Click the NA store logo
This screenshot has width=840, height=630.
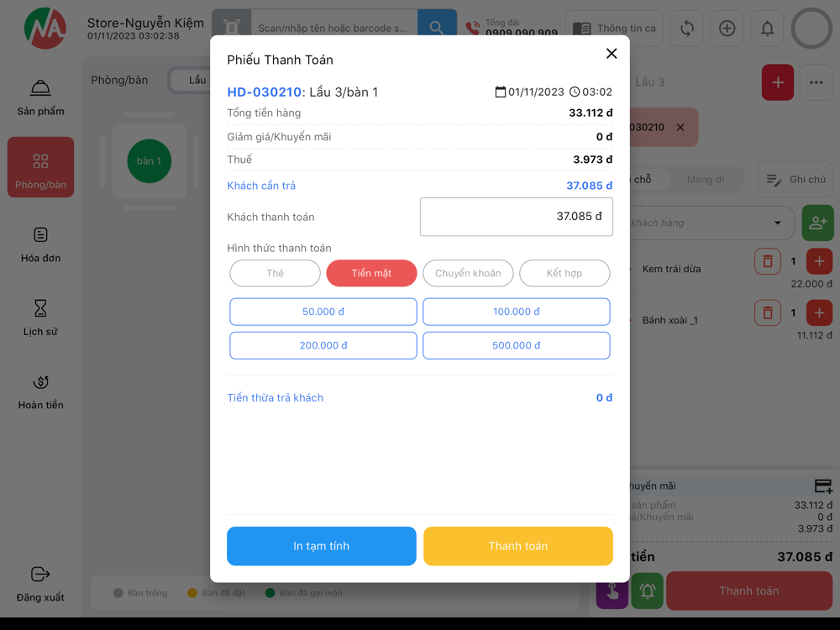(x=45, y=28)
